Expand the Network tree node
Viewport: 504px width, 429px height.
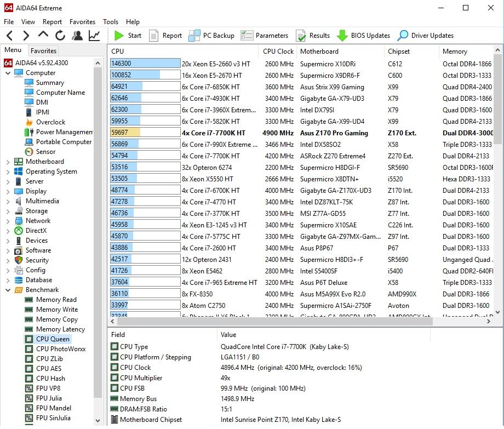coord(8,221)
